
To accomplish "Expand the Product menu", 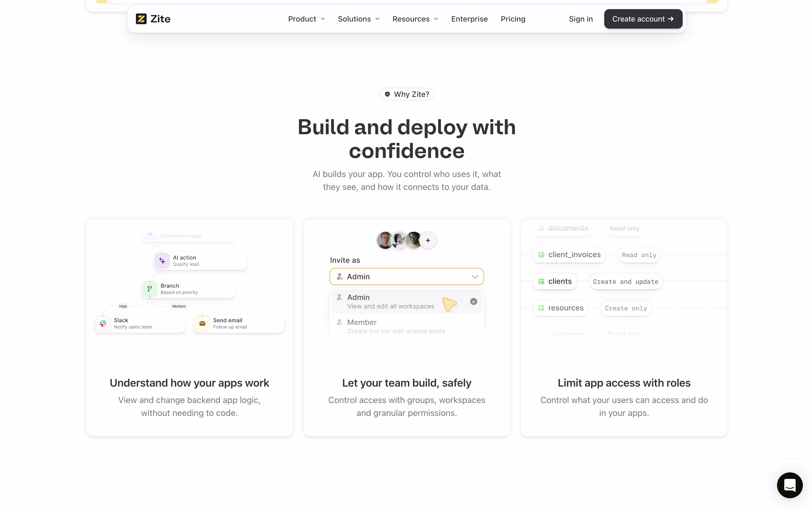I will tap(306, 19).
